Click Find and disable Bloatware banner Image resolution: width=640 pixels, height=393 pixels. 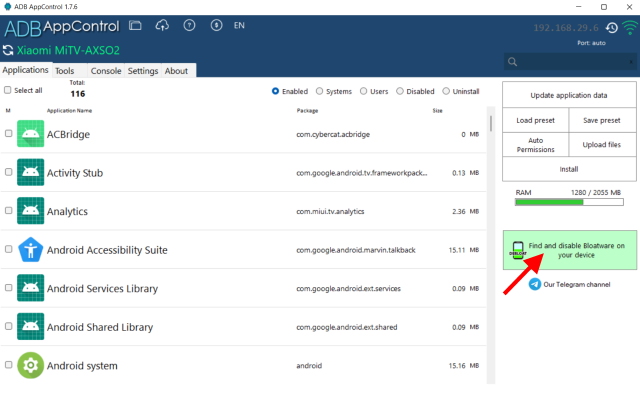[x=570, y=250]
